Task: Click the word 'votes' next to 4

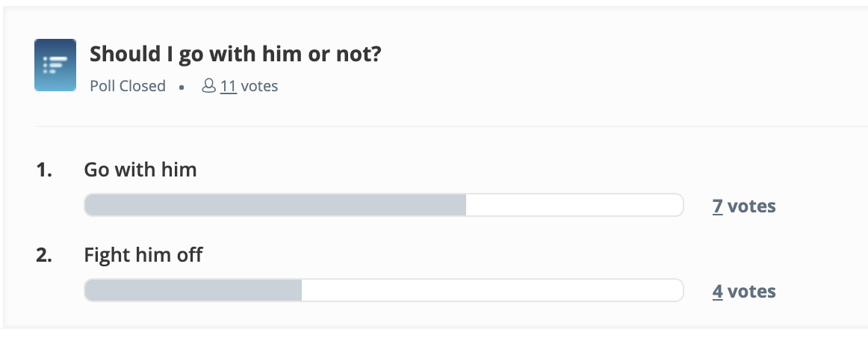Action: (751, 291)
